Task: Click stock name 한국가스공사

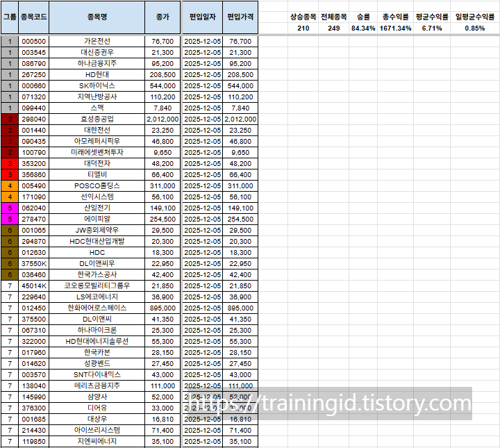Action: pos(97,275)
